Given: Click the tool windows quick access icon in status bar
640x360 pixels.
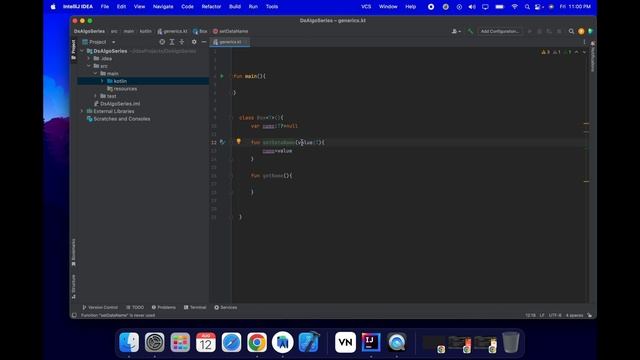Looking at the screenshot, I should point(74,315).
